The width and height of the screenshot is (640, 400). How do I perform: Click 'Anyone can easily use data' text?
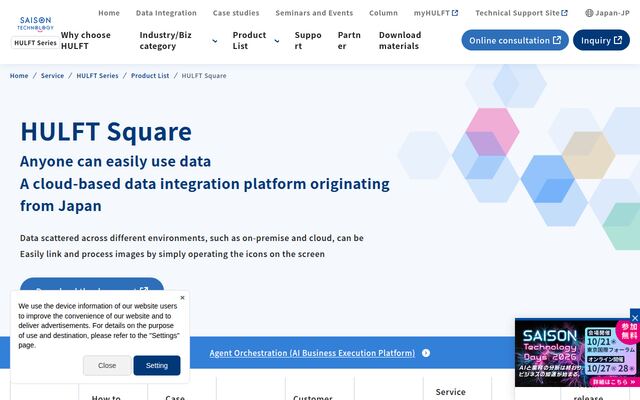click(x=116, y=162)
